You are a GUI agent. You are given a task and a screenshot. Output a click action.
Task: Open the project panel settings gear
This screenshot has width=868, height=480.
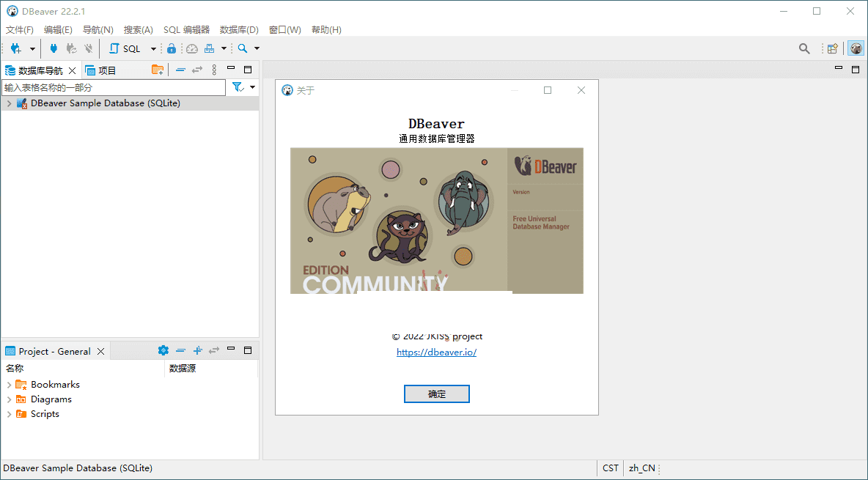[163, 350]
